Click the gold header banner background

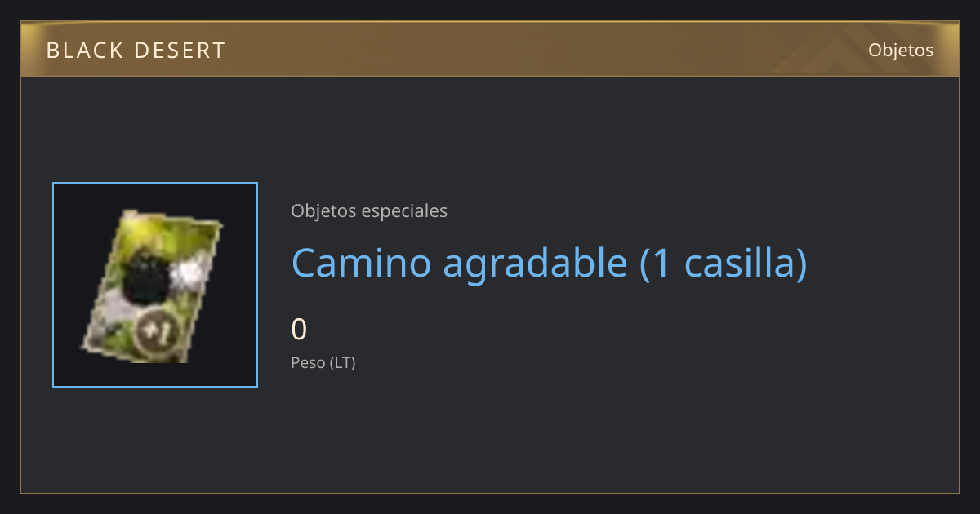(x=490, y=49)
